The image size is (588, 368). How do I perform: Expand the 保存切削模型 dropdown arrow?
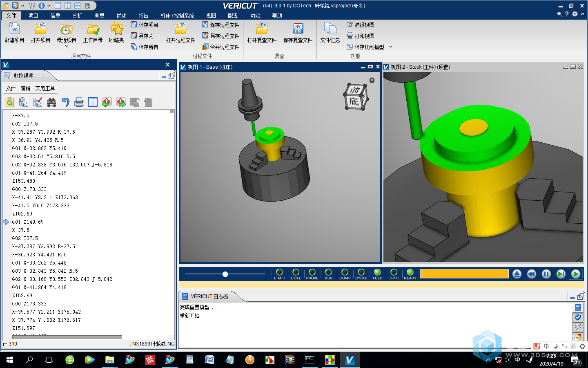coord(390,47)
